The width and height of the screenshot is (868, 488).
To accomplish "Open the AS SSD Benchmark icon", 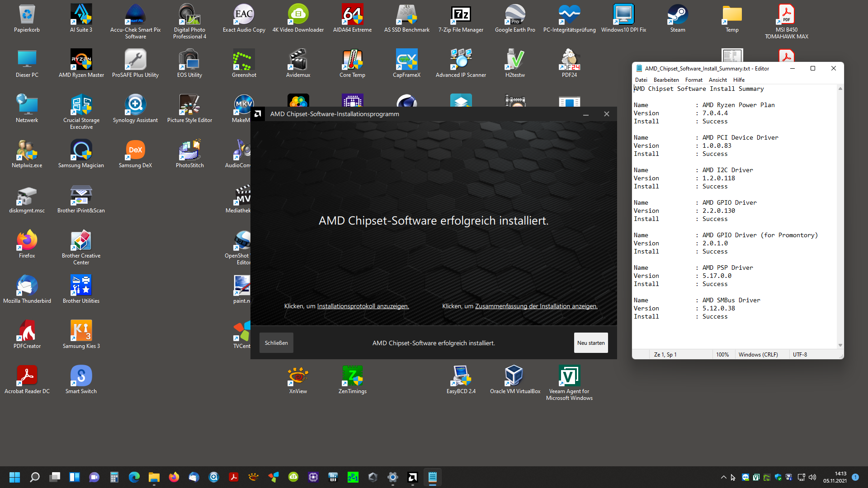I will pos(406,14).
